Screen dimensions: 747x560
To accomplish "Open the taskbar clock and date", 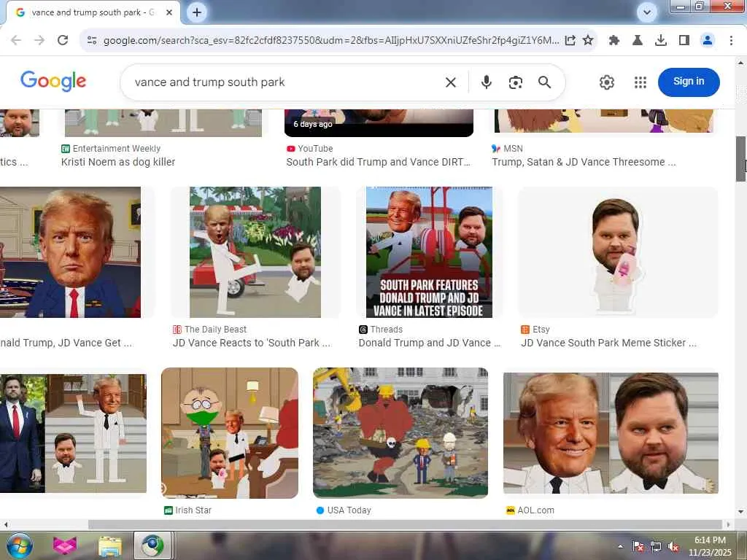I will click(x=710, y=546).
